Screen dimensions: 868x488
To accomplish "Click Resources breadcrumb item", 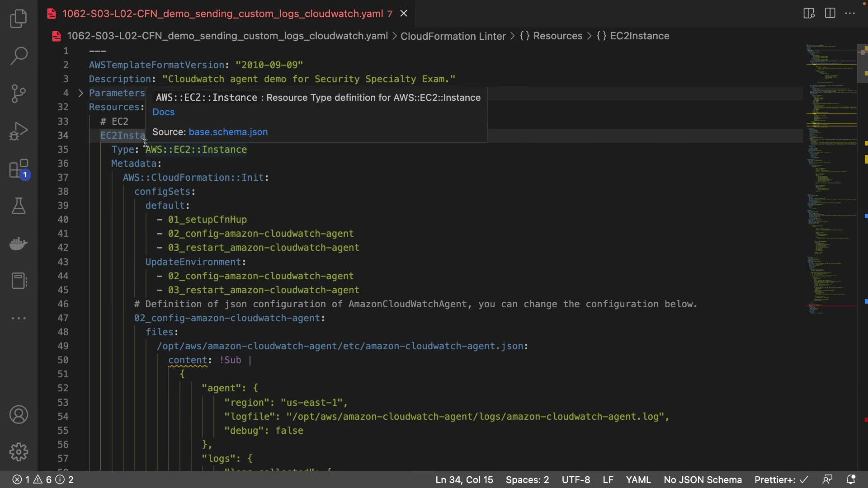I will (x=557, y=36).
